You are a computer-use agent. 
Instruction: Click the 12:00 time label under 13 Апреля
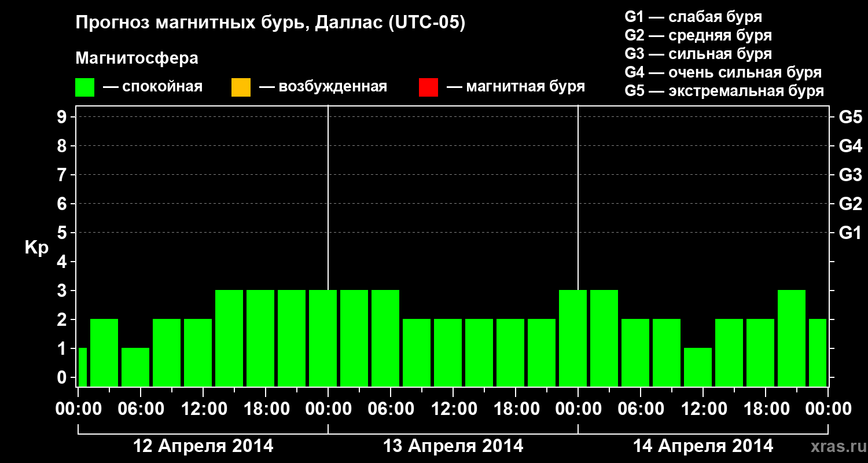(x=453, y=409)
